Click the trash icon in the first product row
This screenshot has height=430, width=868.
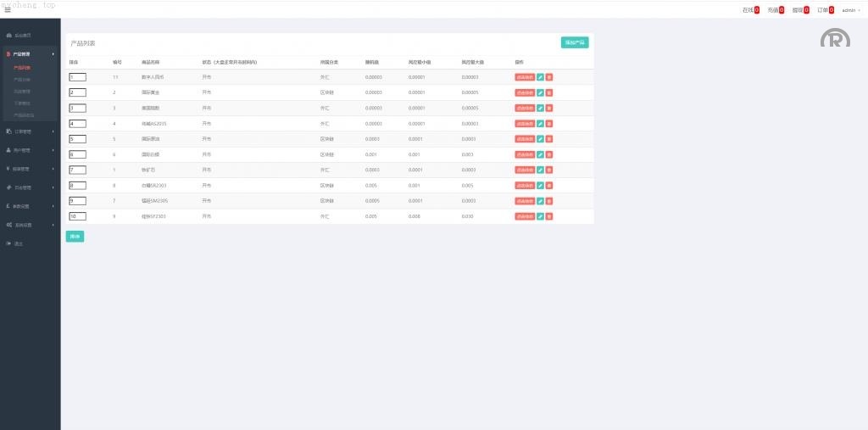[549, 77]
